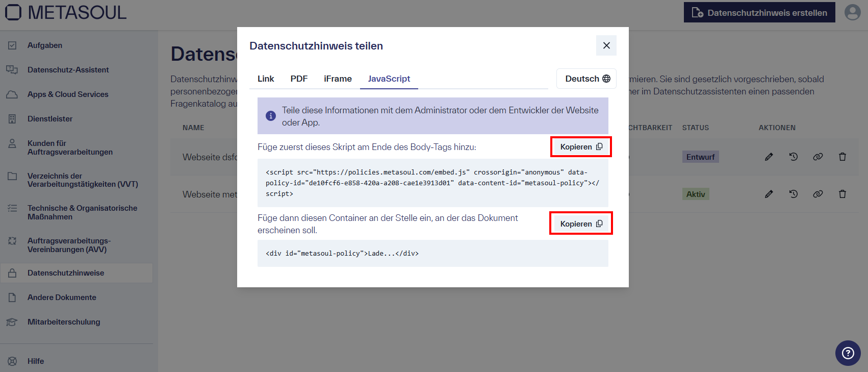Viewport: 868px width, 372px height.
Task: Click the Dienstleister building icon
Action: [x=12, y=119]
